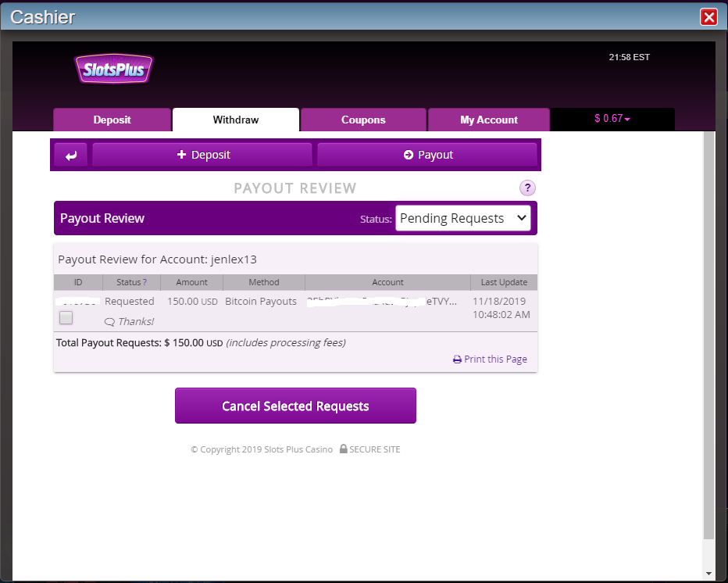Click the back arrow button
Image resolution: width=728 pixels, height=583 pixels.
pyautogui.click(x=70, y=156)
